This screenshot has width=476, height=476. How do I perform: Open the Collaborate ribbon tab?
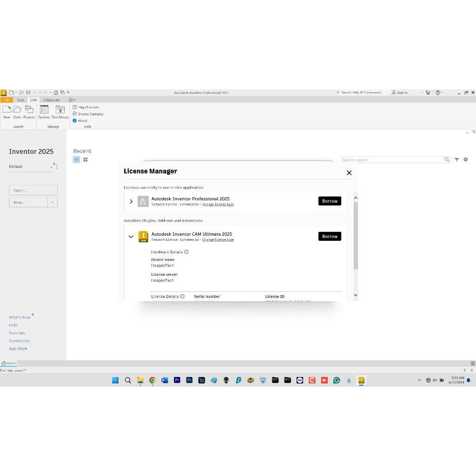[x=51, y=100]
